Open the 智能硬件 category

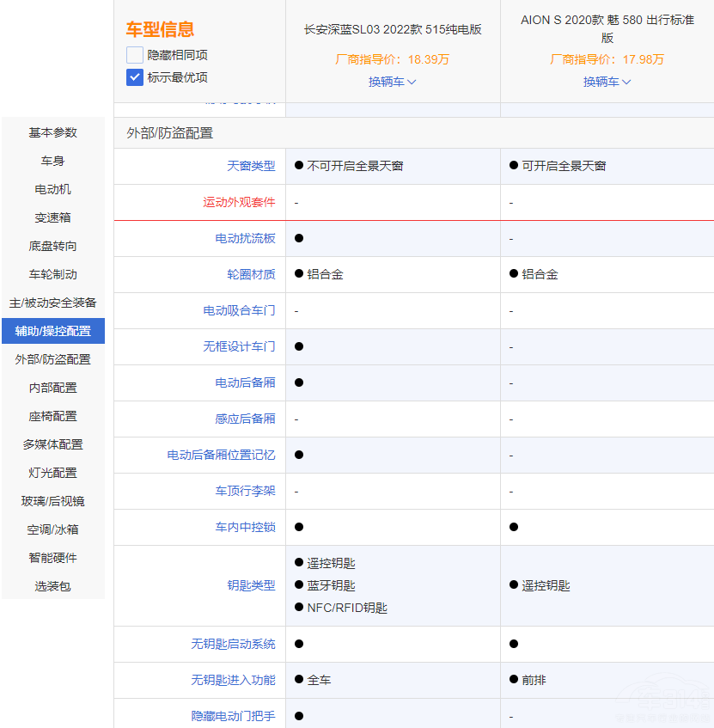point(52,557)
